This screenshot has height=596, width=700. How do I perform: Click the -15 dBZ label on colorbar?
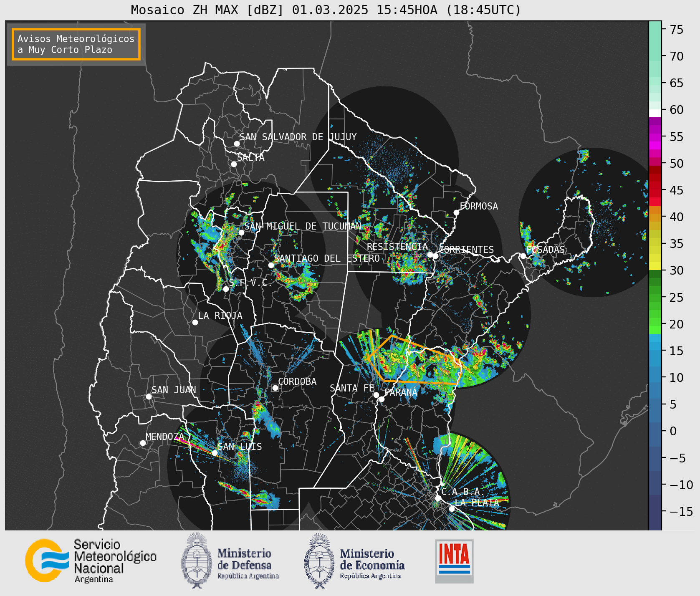[681, 512]
